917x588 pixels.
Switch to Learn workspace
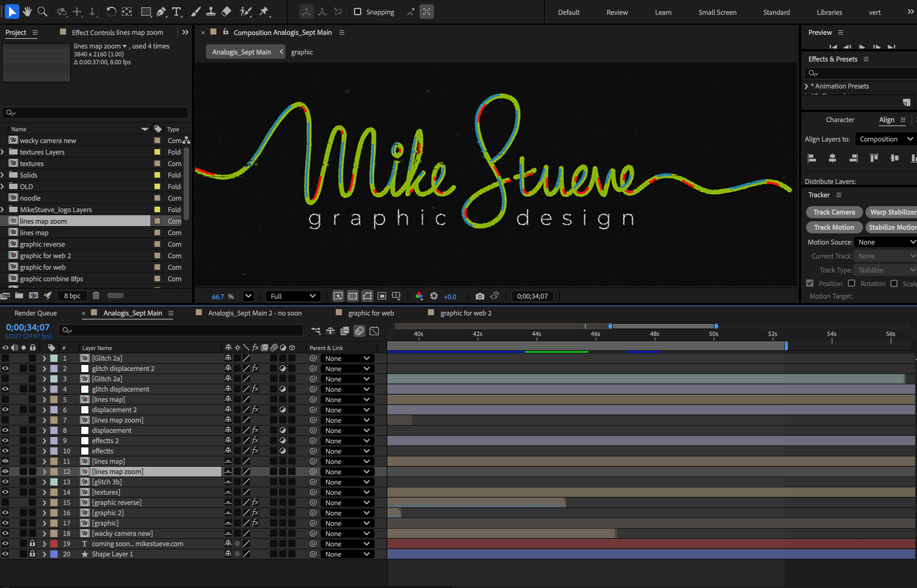coord(663,12)
